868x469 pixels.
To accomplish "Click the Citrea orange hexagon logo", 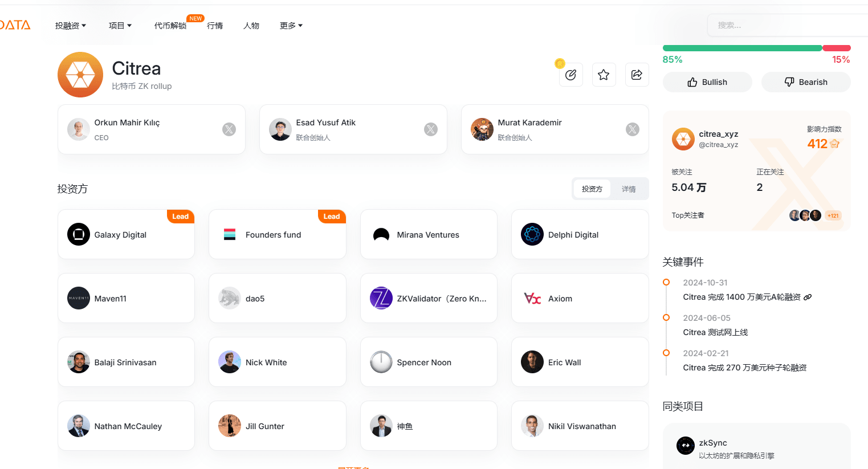I will pos(80,75).
